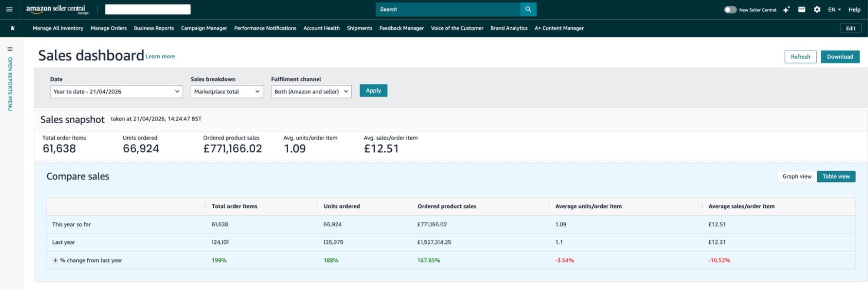This screenshot has height=290, width=868.
Task: Open Manage All Inventory menu
Action: [x=58, y=28]
